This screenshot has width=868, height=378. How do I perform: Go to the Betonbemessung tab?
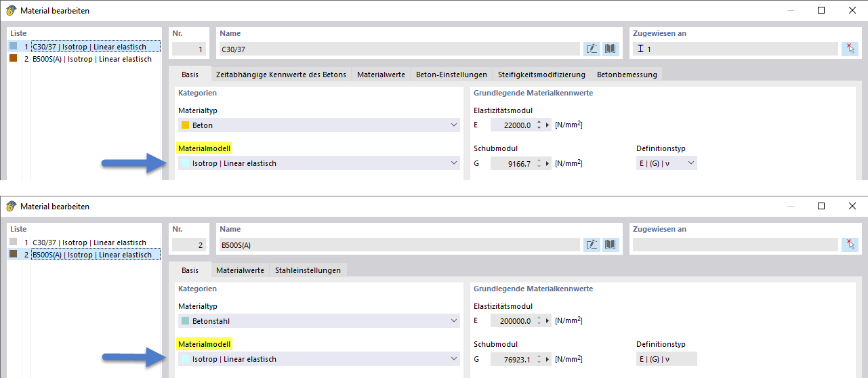[x=627, y=75]
